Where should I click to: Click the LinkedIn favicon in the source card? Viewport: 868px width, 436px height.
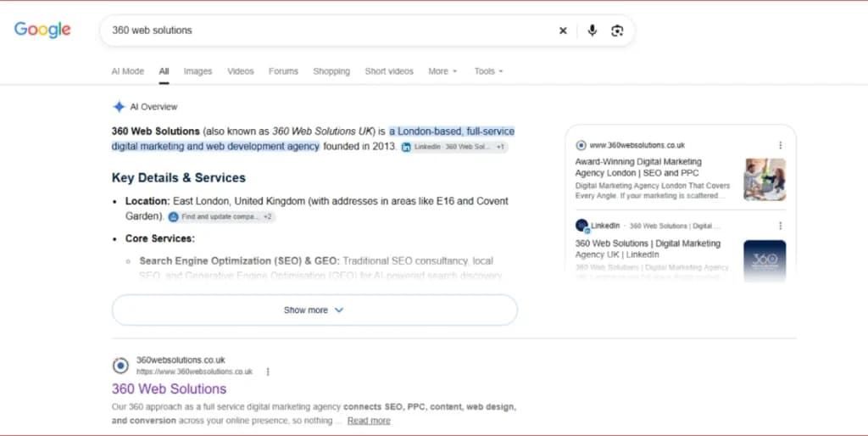tap(581, 226)
